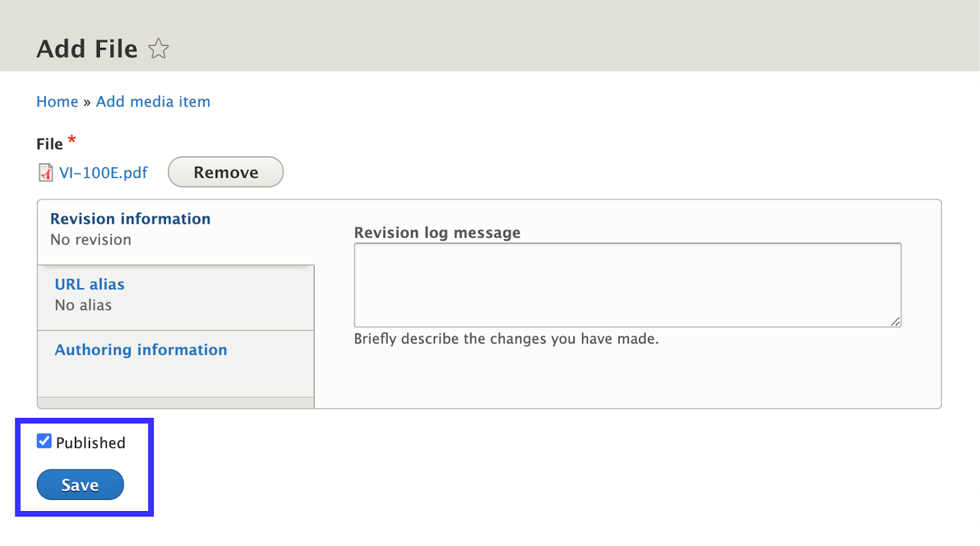Save the media file
This screenshot has width=980, height=546.
click(x=80, y=485)
